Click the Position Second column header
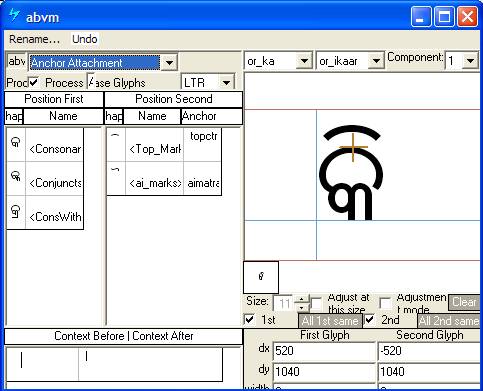483x391 pixels. coord(174,99)
